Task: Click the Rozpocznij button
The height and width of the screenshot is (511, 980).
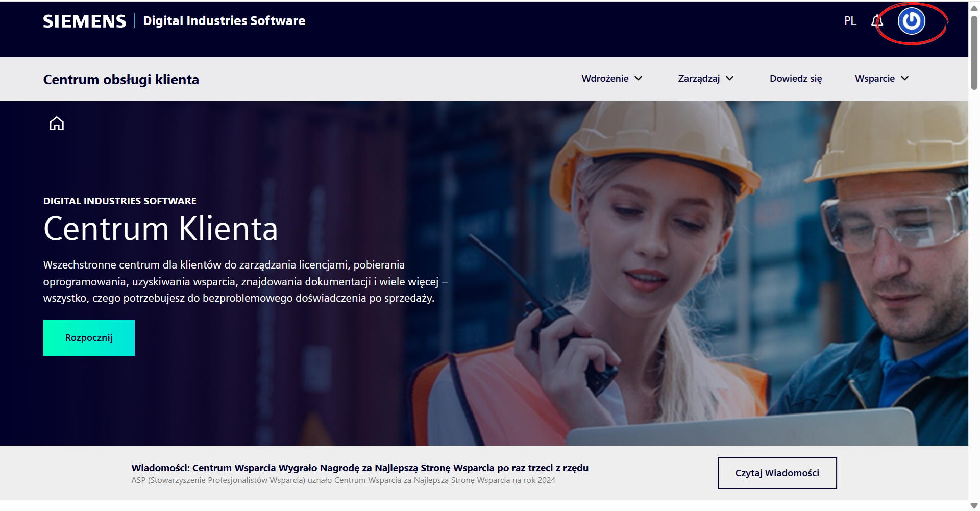Action: pos(89,337)
